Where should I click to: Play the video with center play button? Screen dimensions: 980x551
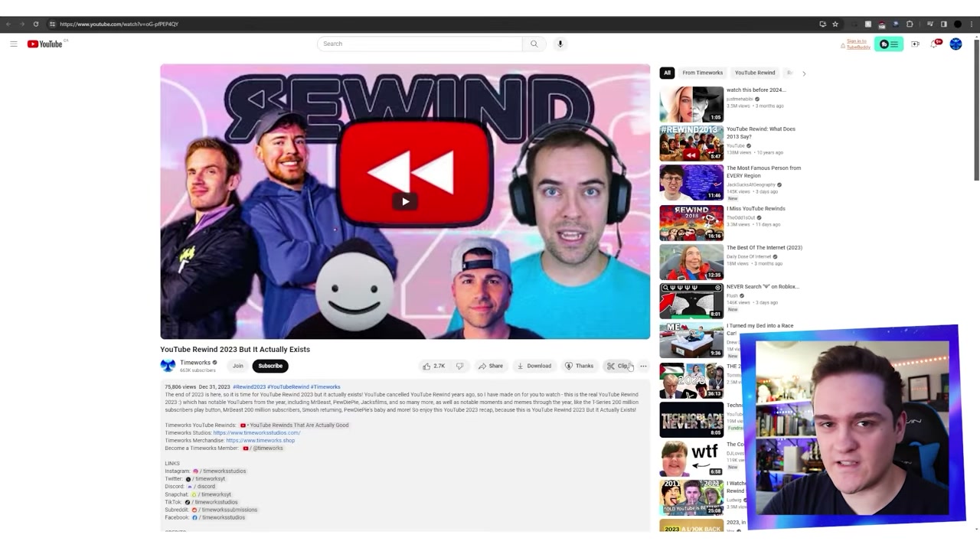pyautogui.click(x=405, y=201)
